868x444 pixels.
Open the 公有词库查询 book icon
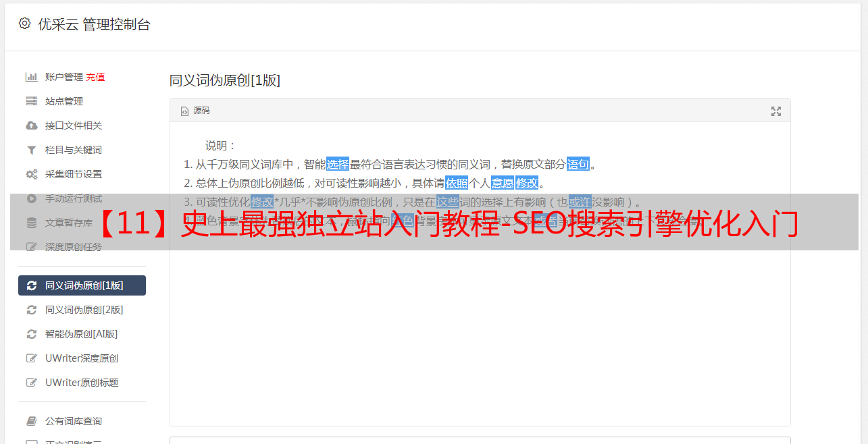[x=31, y=421]
